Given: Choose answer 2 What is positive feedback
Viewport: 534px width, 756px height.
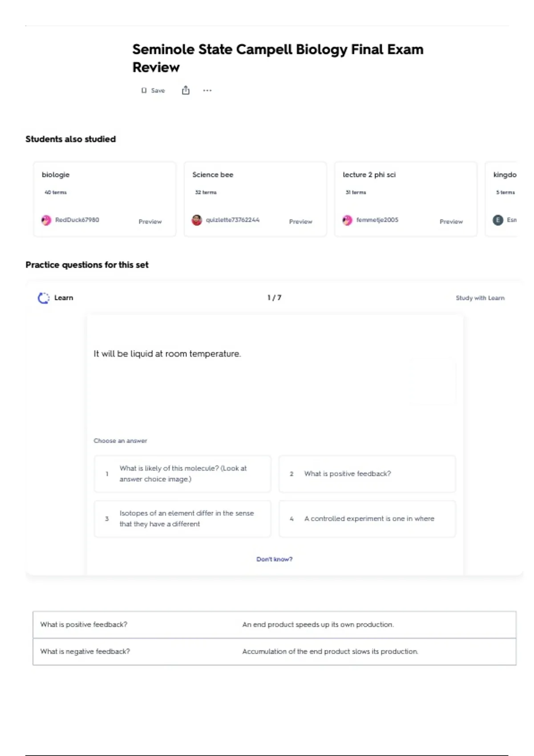Looking at the screenshot, I should 367,474.
